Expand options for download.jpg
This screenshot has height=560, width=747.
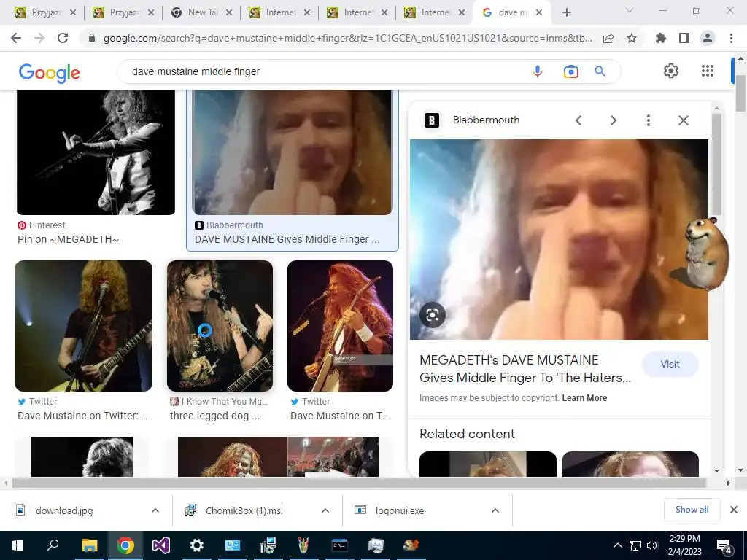(x=155, y=510)
